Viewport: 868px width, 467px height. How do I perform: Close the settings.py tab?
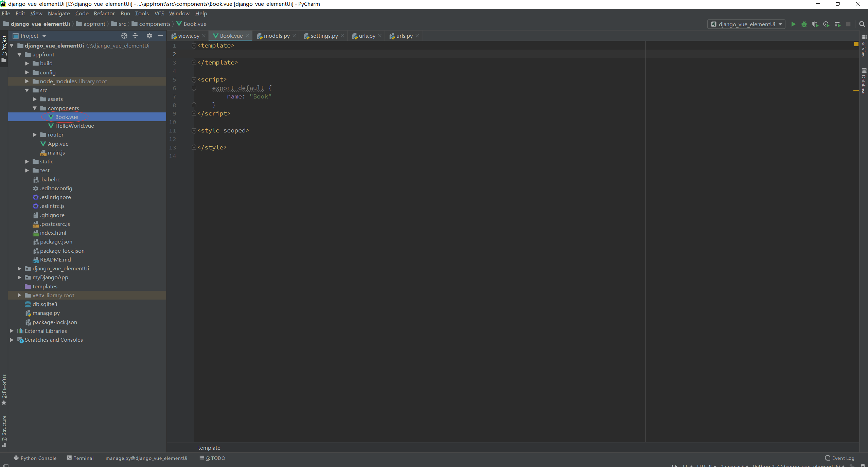point(342,36)
